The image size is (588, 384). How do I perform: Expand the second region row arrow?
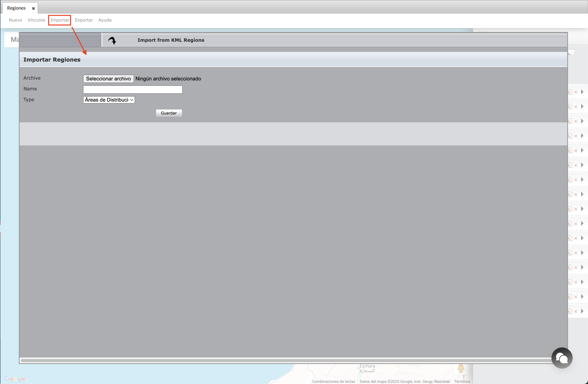click(582, 107)
